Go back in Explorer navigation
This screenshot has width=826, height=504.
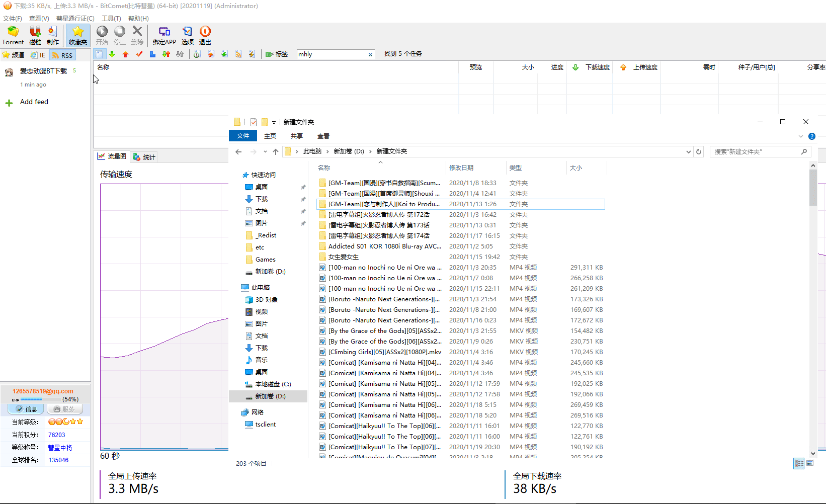(x=238, y=151)
